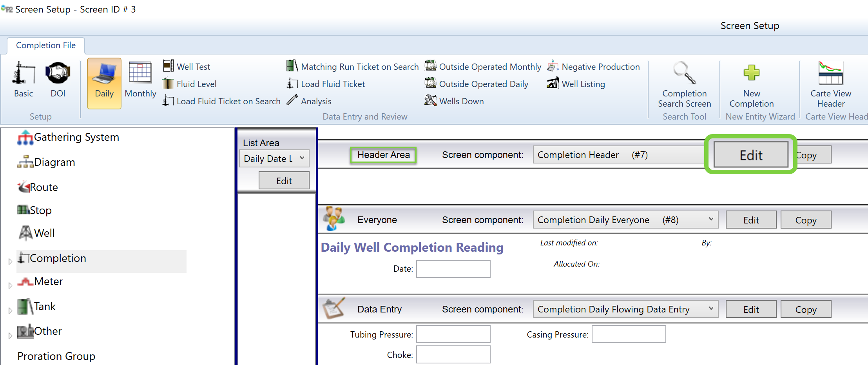Toggle the Daily ribbon button
Screen dimensions: 868x365
click(104, 83)
